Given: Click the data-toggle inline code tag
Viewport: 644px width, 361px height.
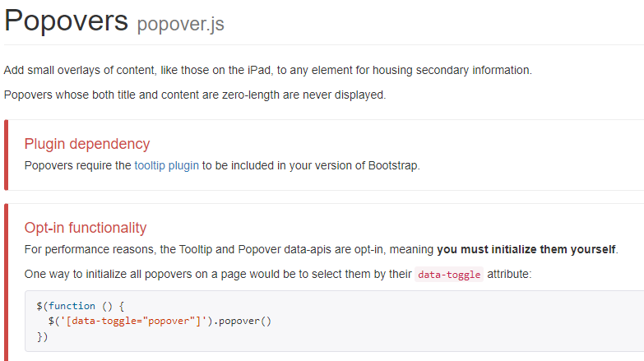Looking at the screenshot, I should pos(448,275).
